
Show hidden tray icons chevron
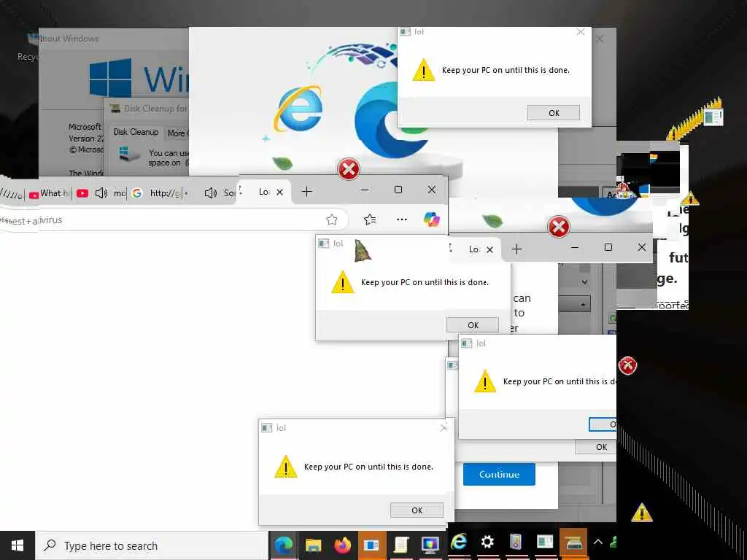coord(598,542)
